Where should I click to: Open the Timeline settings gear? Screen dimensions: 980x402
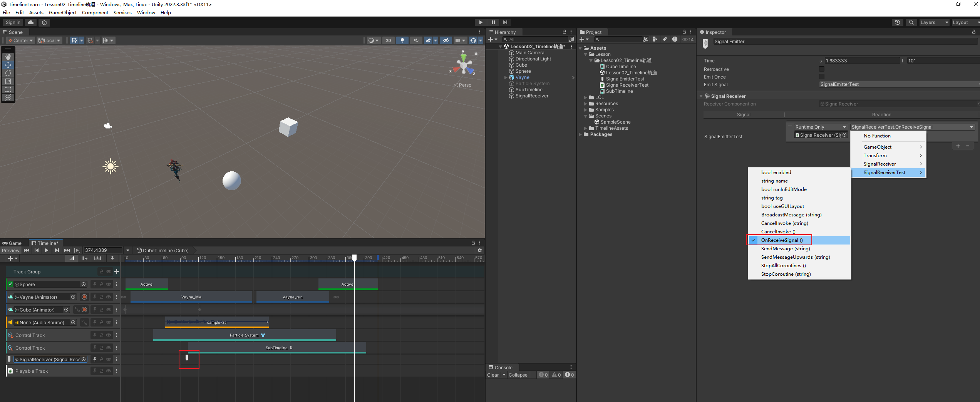(x=480, y=250)
